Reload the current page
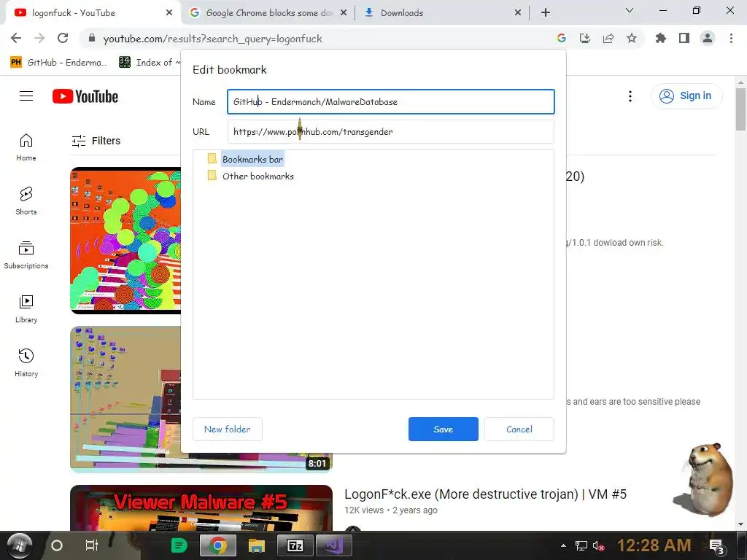 (63, 38)
